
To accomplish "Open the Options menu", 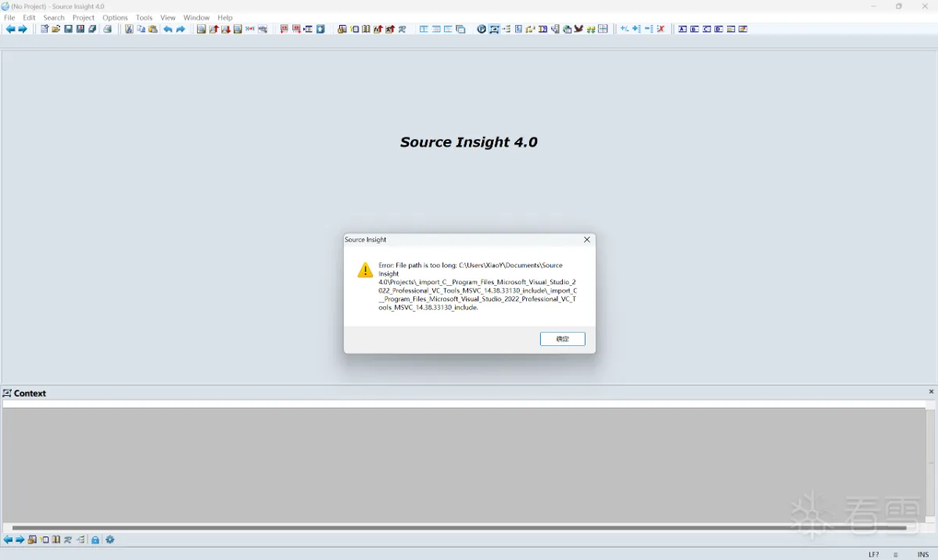I will (115, 17).
